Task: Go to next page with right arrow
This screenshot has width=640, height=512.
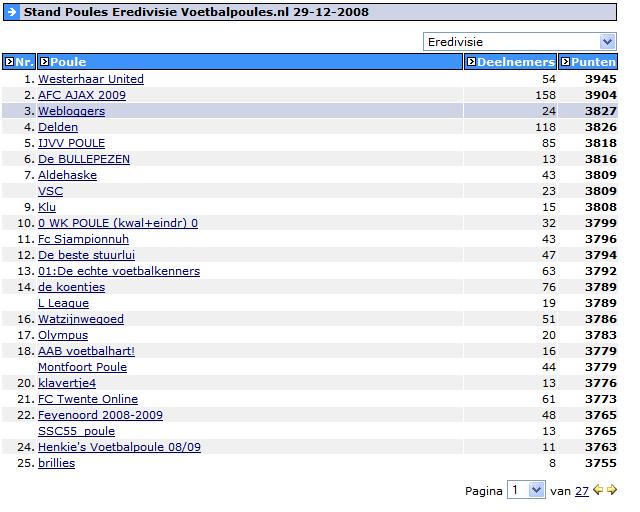Action: point(611,490)
